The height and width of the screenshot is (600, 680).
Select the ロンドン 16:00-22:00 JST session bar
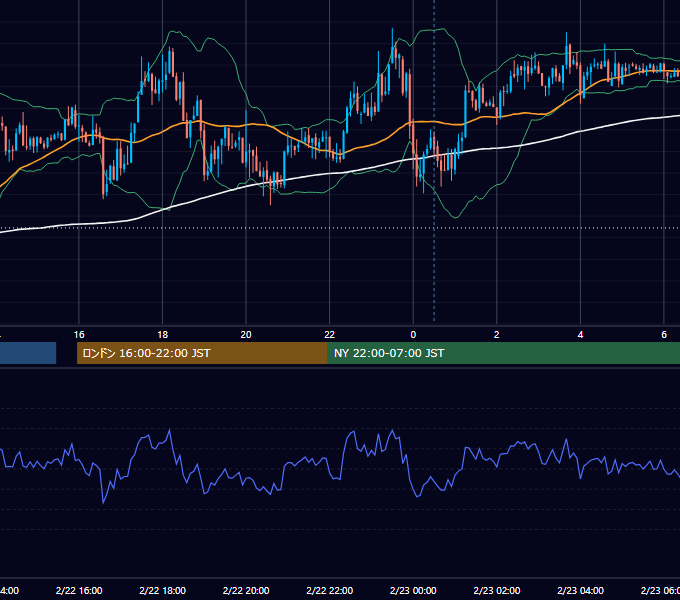pos(202,353)
